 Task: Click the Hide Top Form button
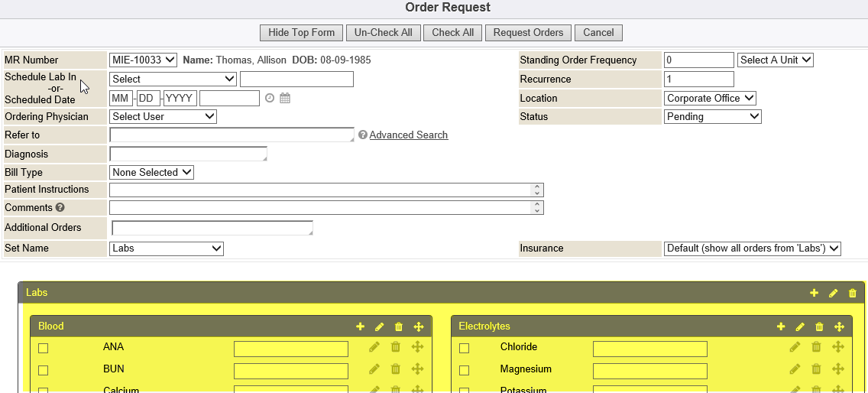301,33
